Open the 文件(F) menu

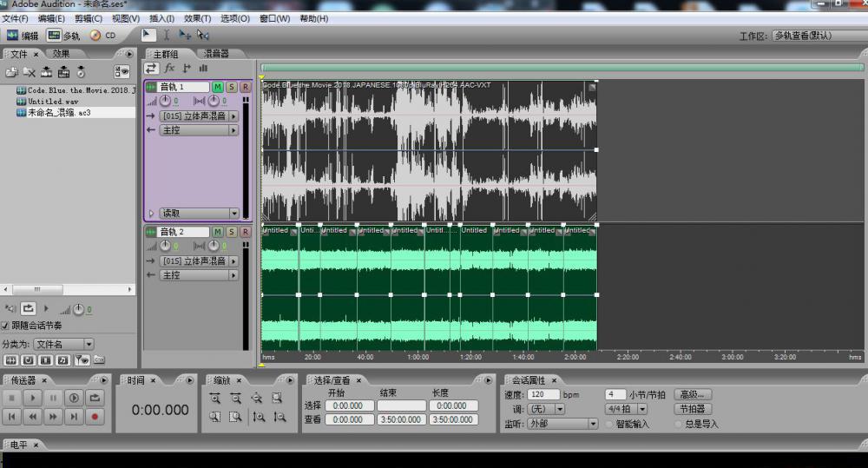tap(15, 18)
